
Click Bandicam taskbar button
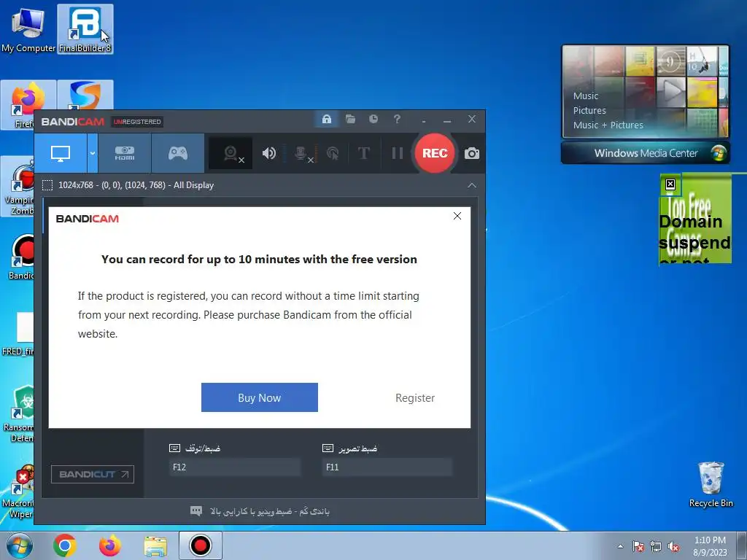[201, 545]
